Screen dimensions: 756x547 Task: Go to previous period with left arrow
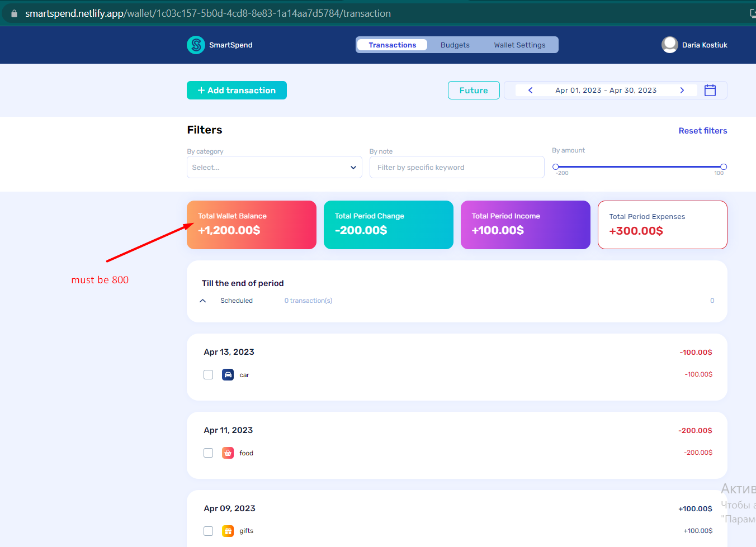(x=530, y=90)
